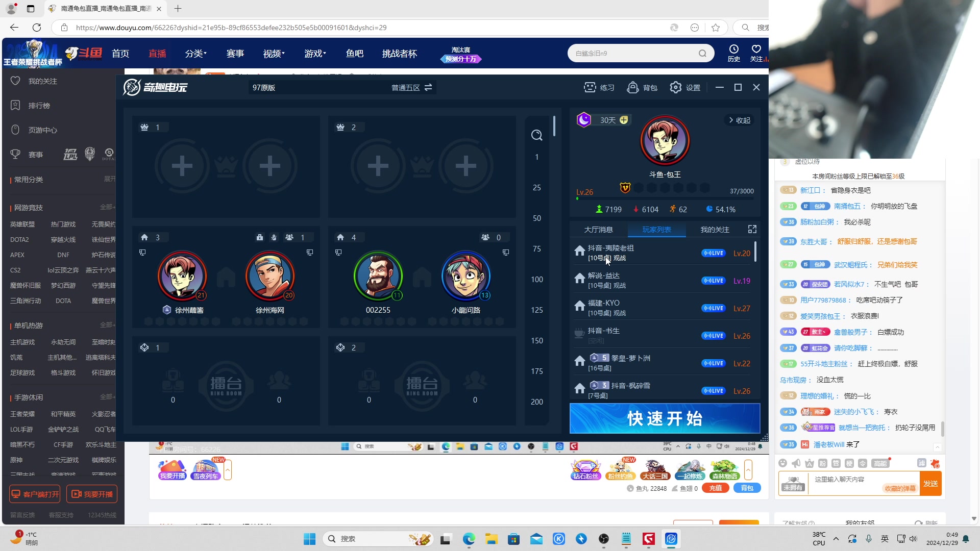This screenshot has height=551, width=980.
Task: Join left seat of table 1
Action: coord(182,166)
